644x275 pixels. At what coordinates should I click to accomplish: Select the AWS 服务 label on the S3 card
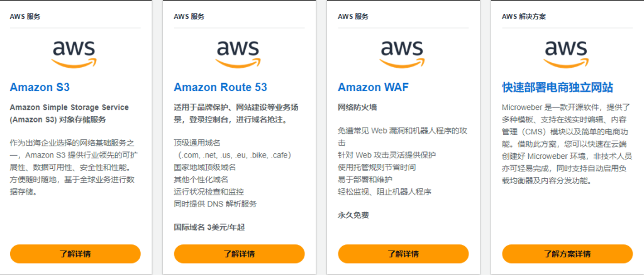click(x=25, y=17)
